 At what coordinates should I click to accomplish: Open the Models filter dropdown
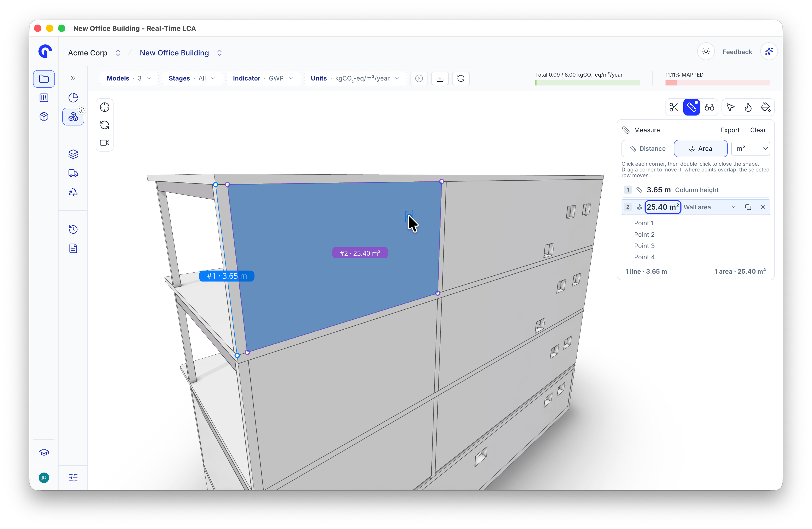pos(129,78)
